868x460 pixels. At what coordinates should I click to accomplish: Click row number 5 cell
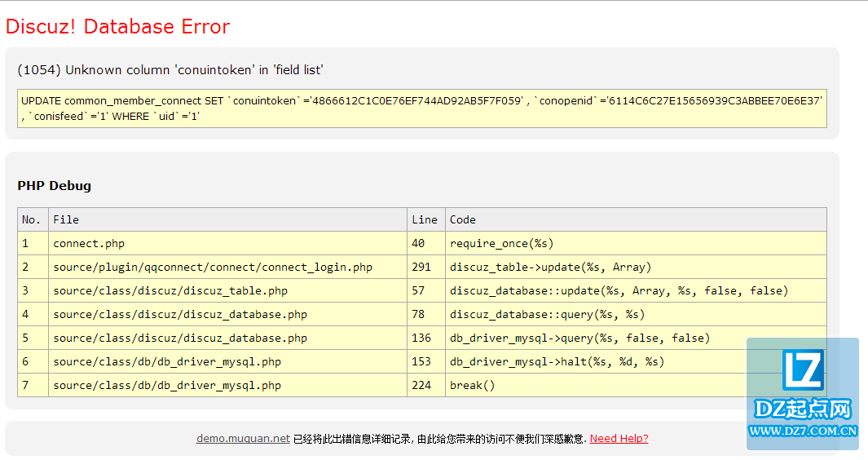33,338
